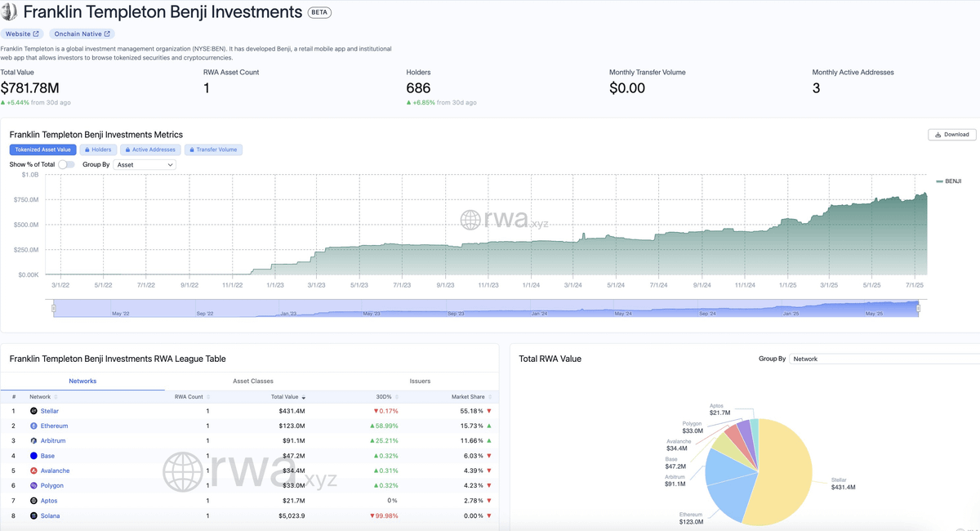Switch to the Networks tab
This screenshot has width=980, height=531.
tap(82, 382)
